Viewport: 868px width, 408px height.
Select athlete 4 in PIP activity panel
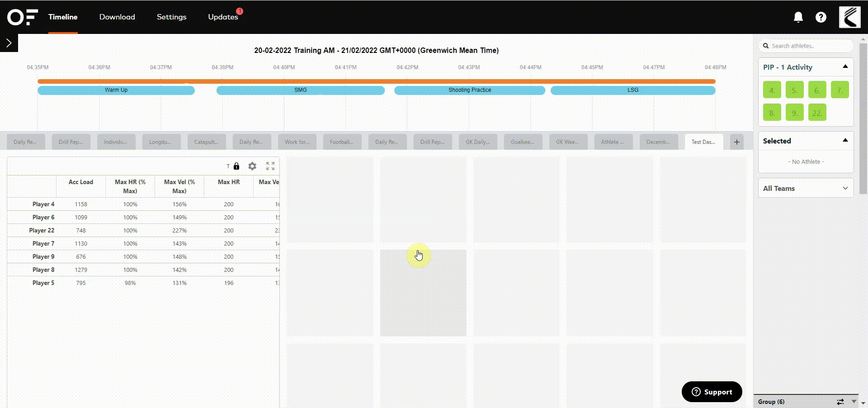click(772, 90)
